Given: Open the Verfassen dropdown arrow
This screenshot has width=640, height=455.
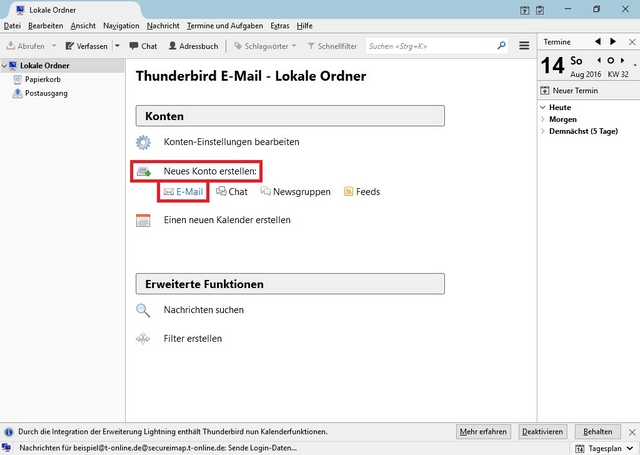Looking at the screenshot, I should point(117,46).
